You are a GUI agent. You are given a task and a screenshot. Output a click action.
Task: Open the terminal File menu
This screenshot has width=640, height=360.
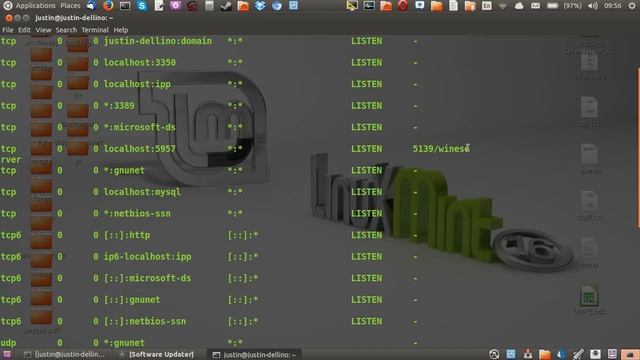8,30
